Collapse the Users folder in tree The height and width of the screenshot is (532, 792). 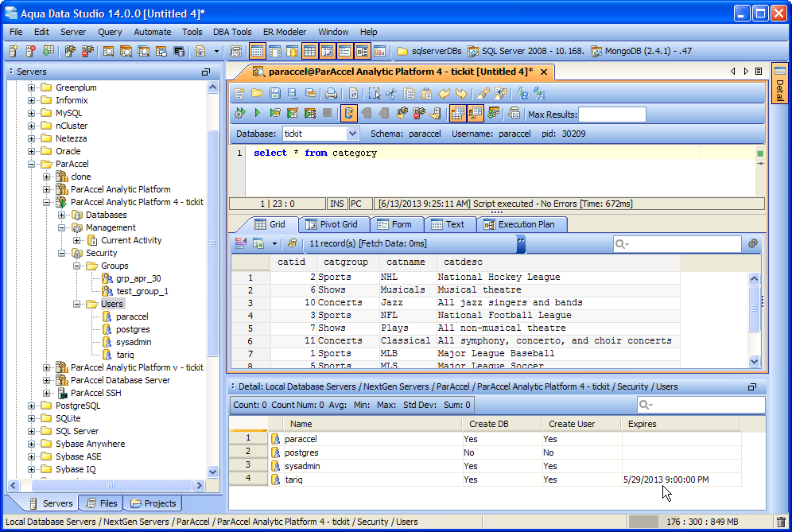[x=77, y=304]
